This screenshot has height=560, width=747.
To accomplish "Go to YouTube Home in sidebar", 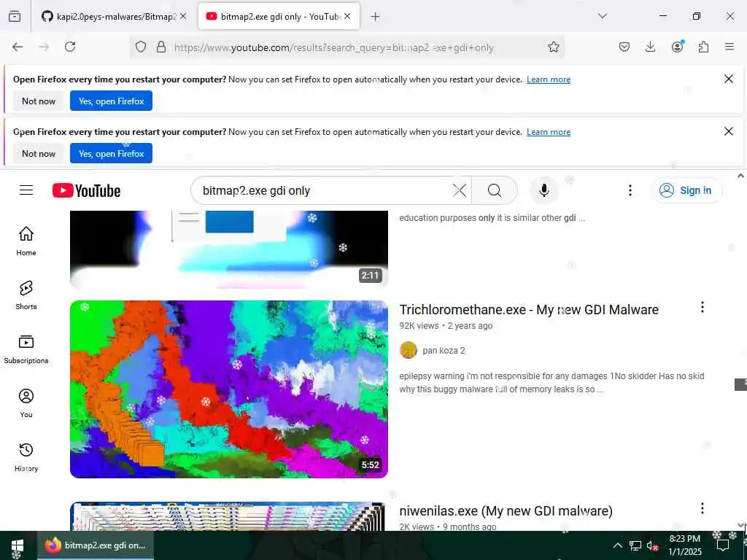I will point(26,241).
